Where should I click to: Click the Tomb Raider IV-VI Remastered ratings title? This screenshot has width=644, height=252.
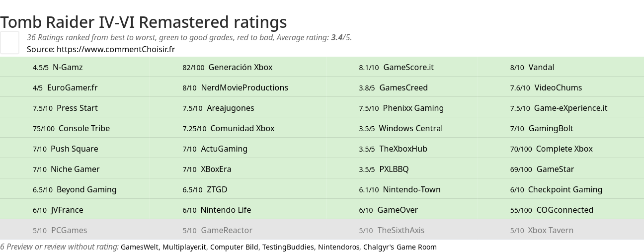coord(144,22)
